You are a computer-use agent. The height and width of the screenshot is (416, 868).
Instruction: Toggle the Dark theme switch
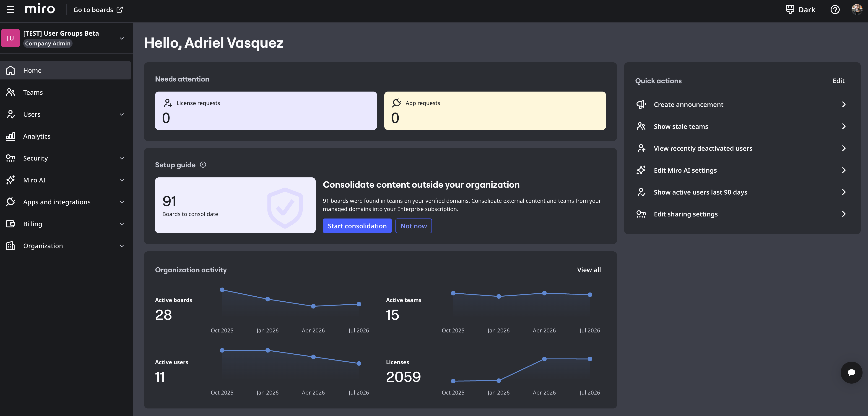800,9
